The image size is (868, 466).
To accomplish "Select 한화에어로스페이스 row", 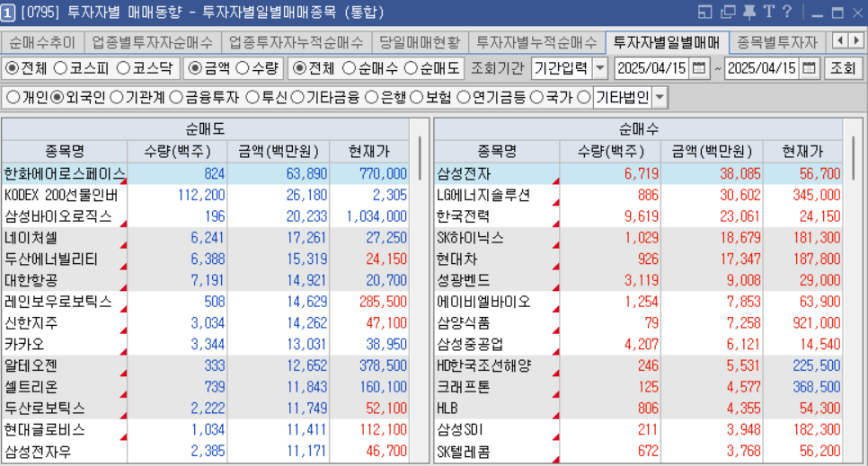I will point(206,174).
